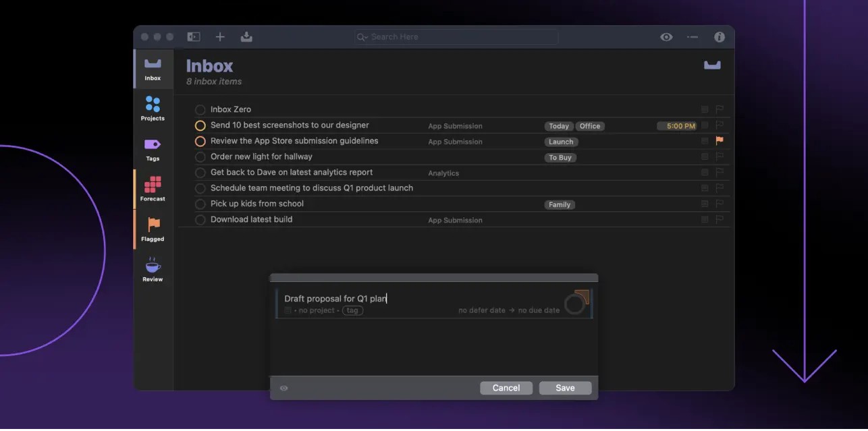
Task: Open Quick Entry via the tray download icon
Action: tap(246, 37)
